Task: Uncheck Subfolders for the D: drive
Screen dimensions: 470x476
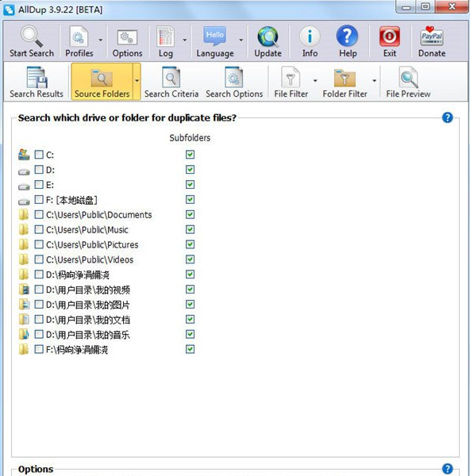Action: click(x=190, y=170)
